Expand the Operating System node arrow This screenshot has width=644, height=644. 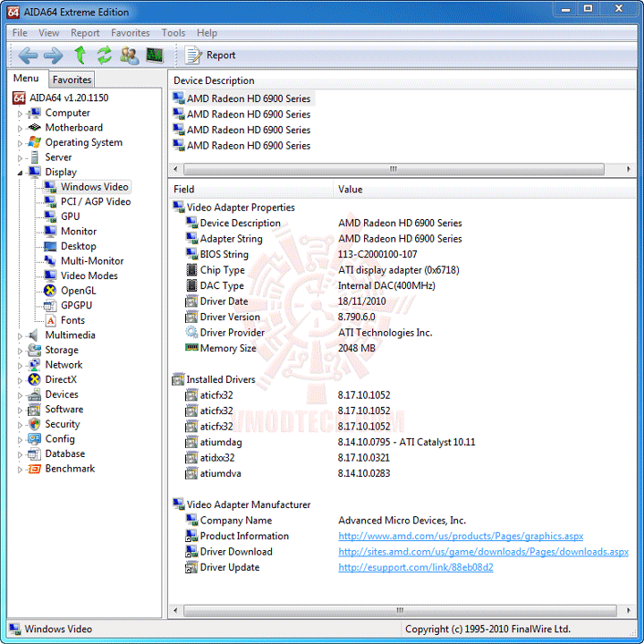(20, 143)
